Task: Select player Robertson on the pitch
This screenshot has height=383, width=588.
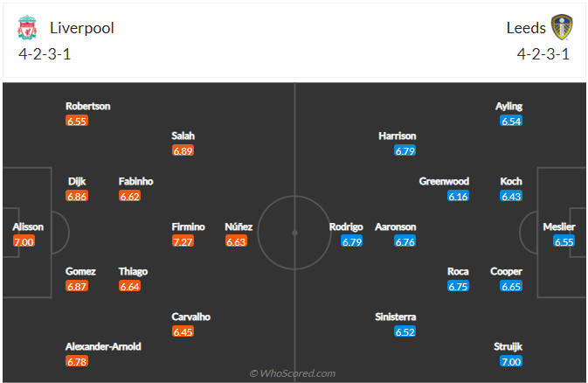Action: [x=87, y=106]
